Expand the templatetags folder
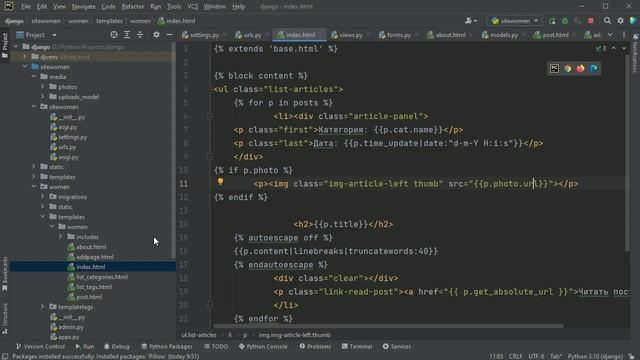This screenshot has height=360, width=640. point(43,307)
